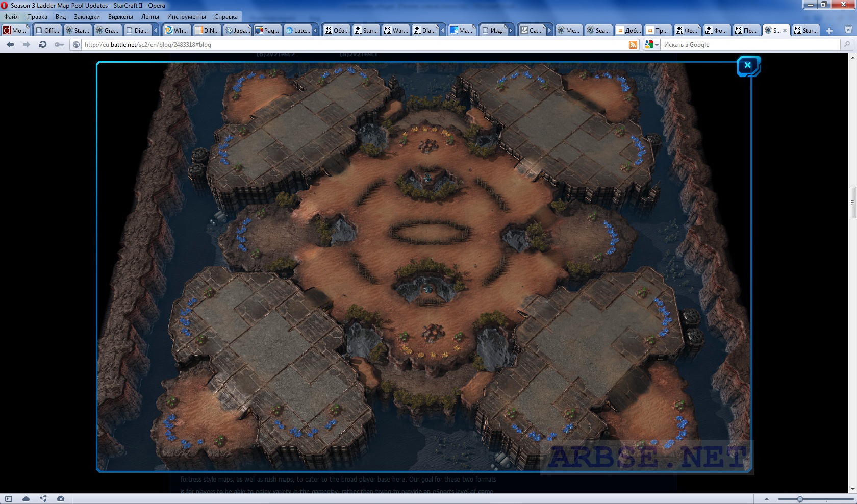The width and height of the screenshot is (857, 504).
Task: Adjust the page zoom slider
Action: tap(800, 499)
